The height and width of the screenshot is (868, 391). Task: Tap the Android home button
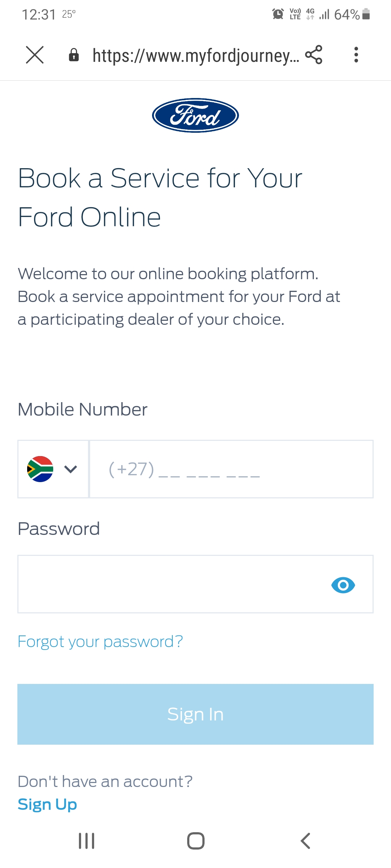click(x=195, y=841)
